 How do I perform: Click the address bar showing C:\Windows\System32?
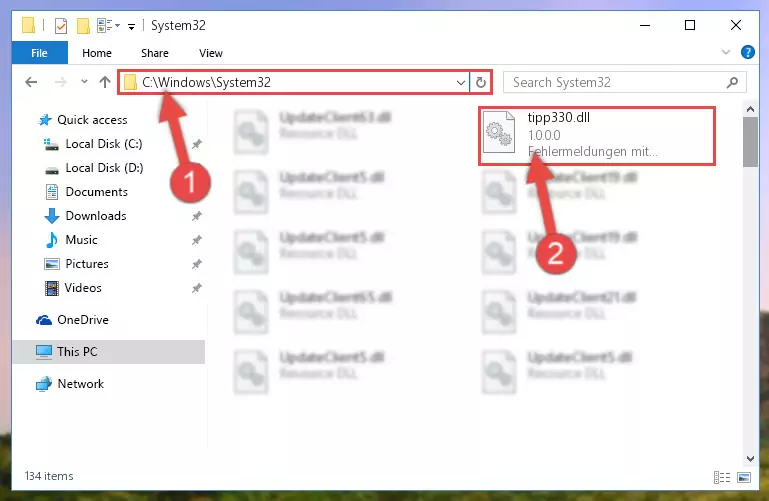(293, 82)
